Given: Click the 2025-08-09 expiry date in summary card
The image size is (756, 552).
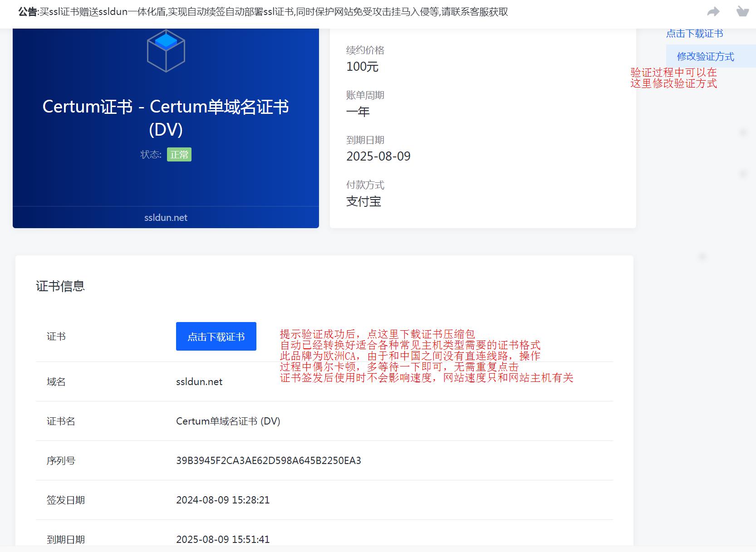Looking at the screenshot, I should tap(378, 156).
